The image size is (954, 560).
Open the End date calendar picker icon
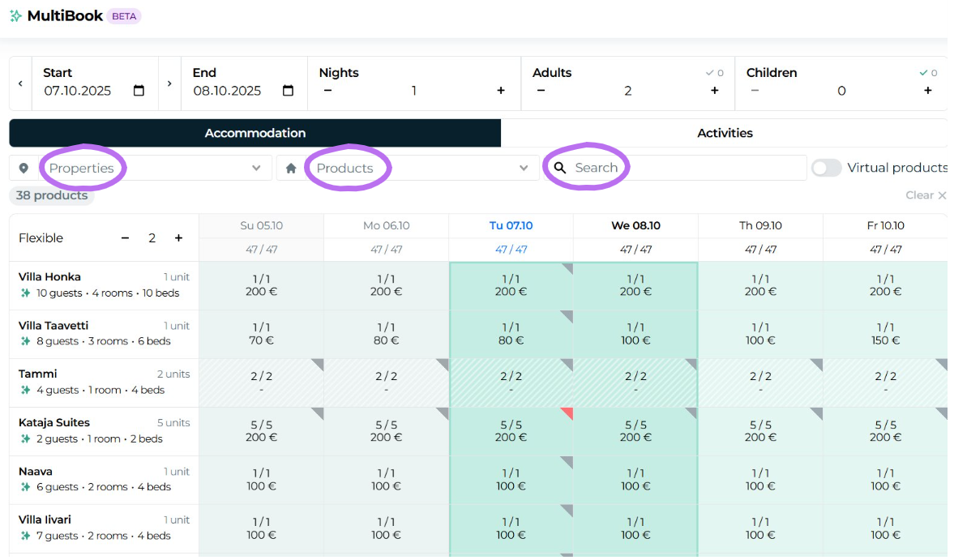point(288,91)
